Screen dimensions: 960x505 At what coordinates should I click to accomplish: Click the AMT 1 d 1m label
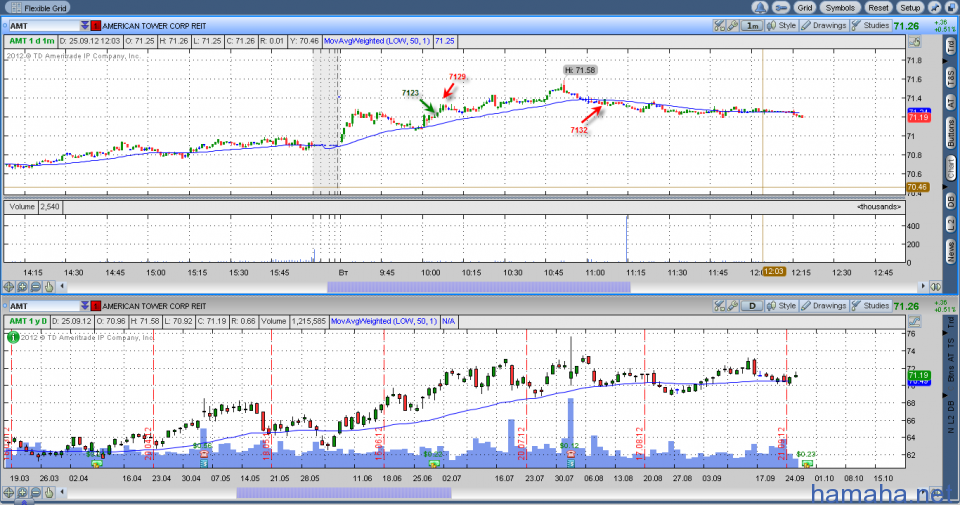[x=30, y=42]
